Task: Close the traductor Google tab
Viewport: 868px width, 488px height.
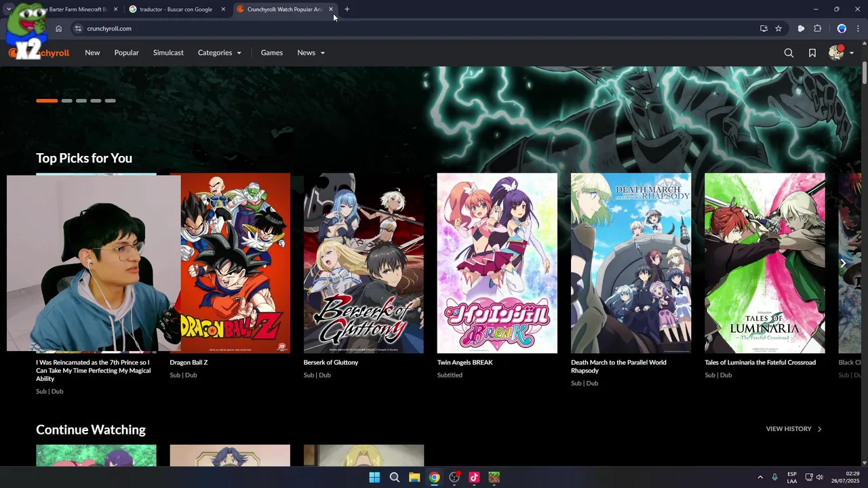Action: coord(223,9)
